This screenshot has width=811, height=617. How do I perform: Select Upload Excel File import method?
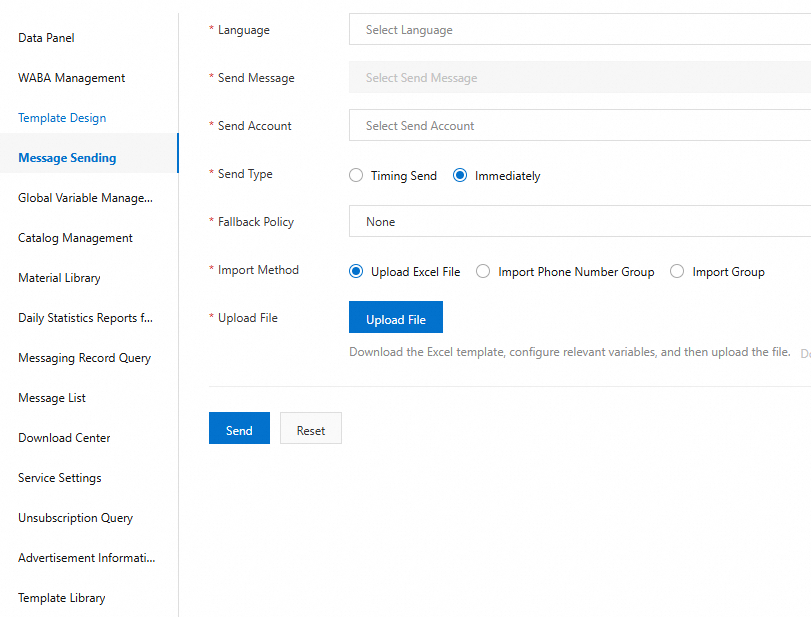tap(356, 272)
